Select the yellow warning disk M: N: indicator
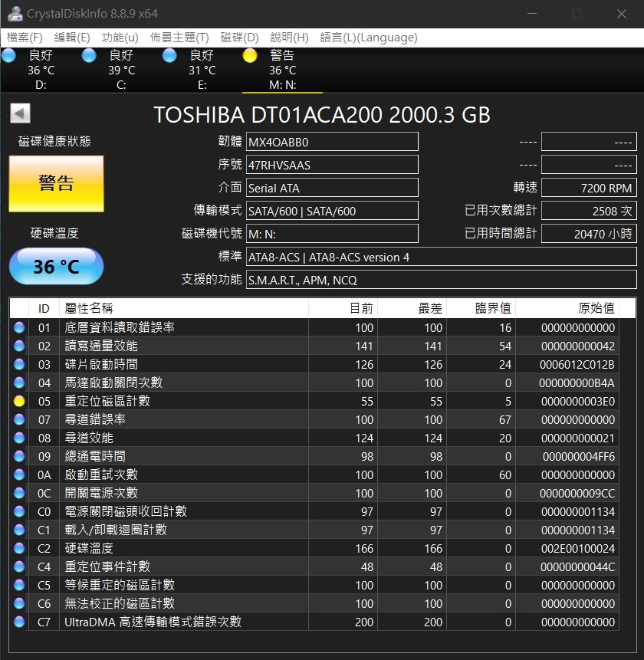 (250, 55)
